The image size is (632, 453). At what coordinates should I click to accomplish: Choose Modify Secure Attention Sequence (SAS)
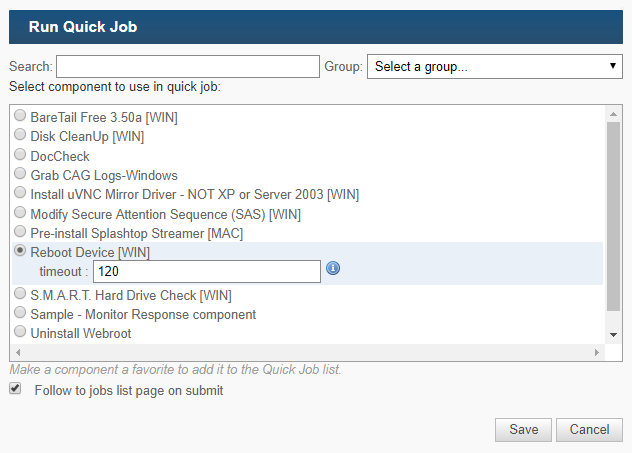coord(20,212)
